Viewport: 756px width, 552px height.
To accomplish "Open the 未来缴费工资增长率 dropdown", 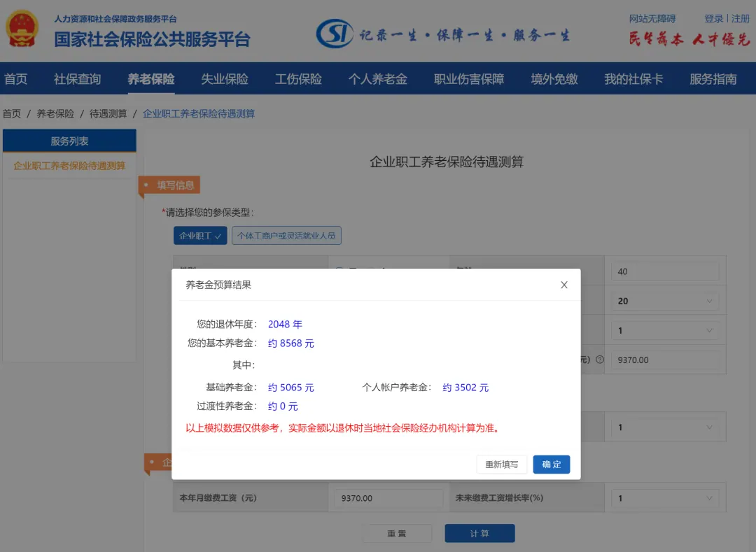I will pyautogui.click(x=665, y=498).
